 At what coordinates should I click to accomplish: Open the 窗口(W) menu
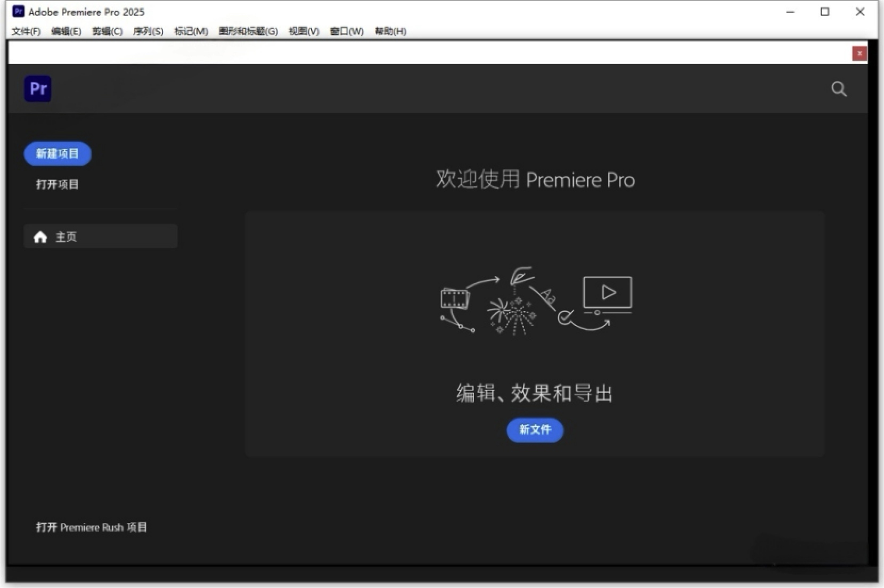pos(346,31)
